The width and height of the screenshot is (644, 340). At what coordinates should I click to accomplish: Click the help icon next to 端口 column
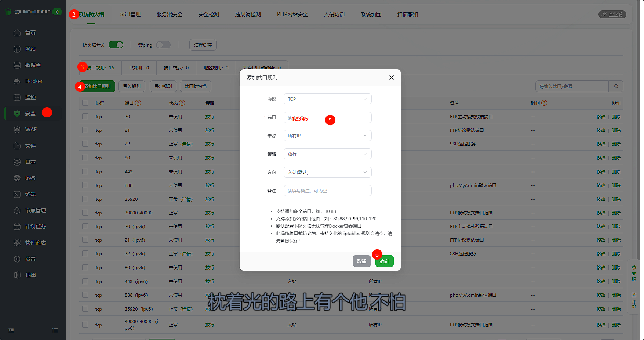pos(138,103)
